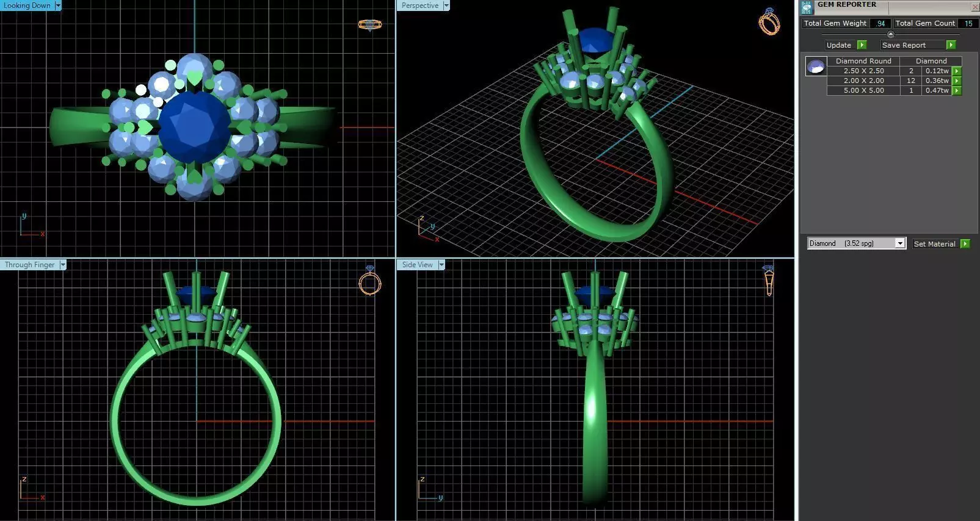Click the green arrow for the 0.36tw row
Viewport: 980px width, 521px height.
pyautogui.click(x=957, y=81)
